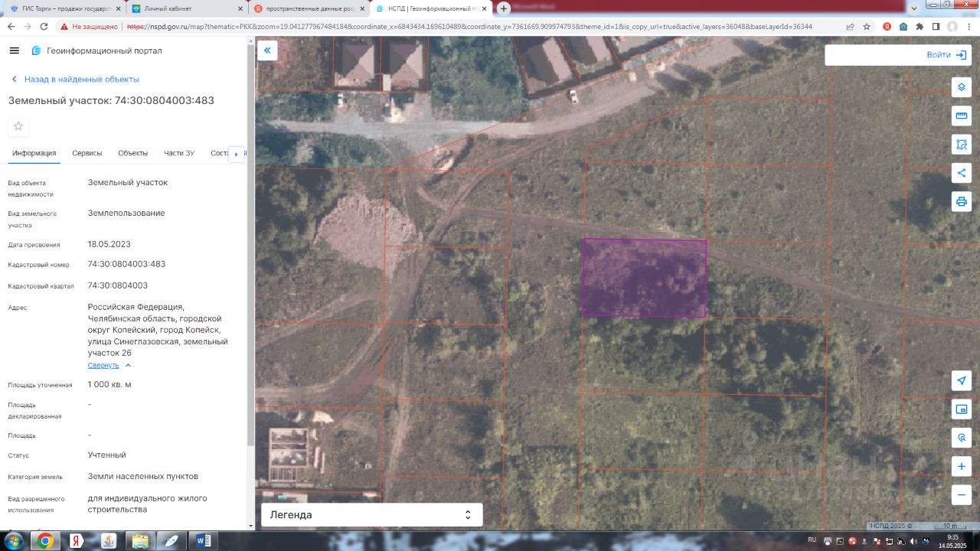Open a new browser tab
Screen dimensions: 980x551
click(x=504, y=8)
